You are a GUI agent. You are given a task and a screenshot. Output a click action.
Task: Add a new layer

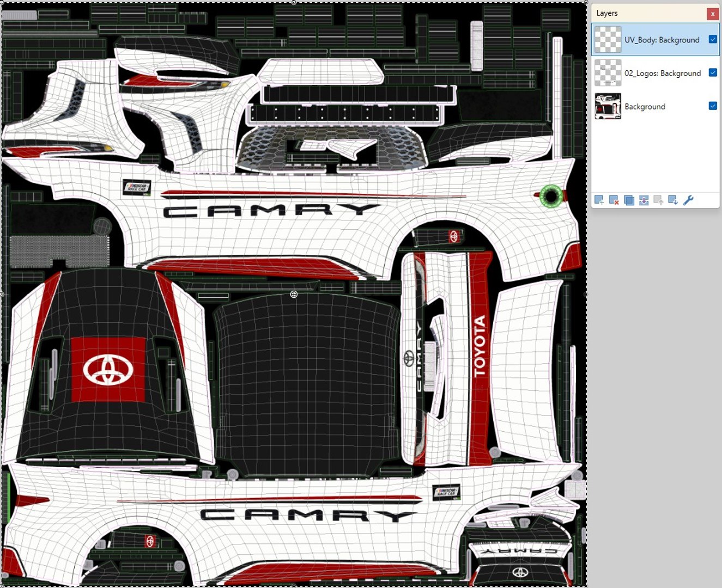coord(599,200)
